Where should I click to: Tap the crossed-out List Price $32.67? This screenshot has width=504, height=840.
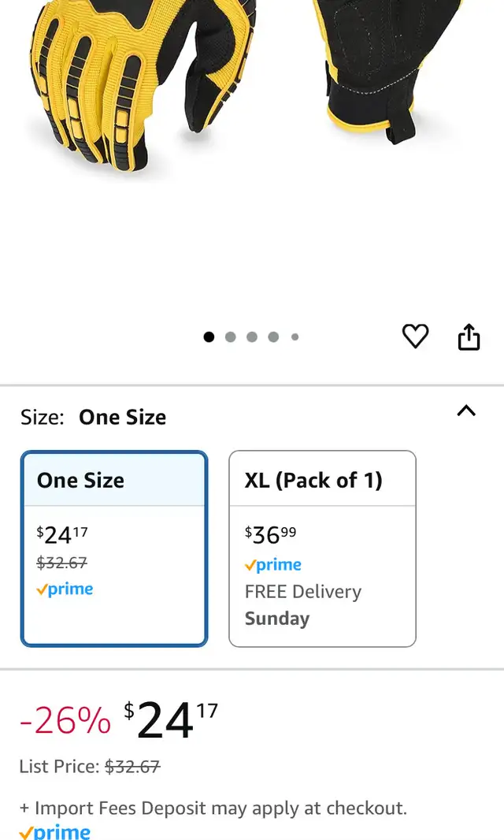coord(132,767)
